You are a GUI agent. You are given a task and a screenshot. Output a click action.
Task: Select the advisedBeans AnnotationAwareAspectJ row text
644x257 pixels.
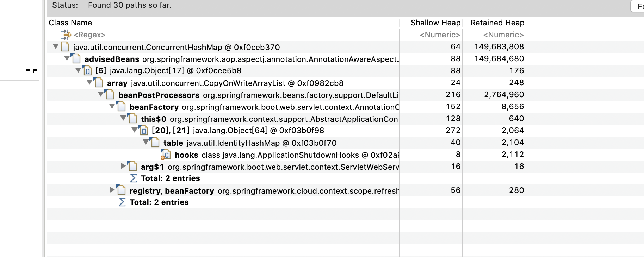[x=242, y=59]
